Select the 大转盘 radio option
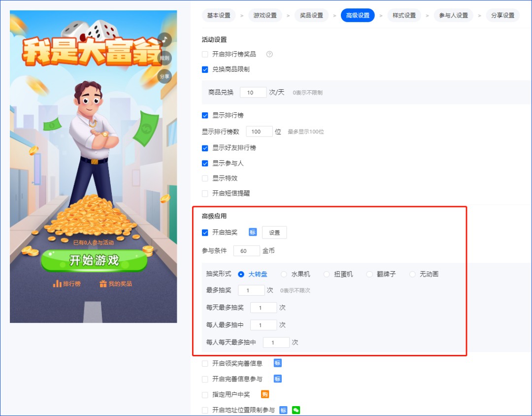Screen dimensions: 532x416 pos(241,275)
